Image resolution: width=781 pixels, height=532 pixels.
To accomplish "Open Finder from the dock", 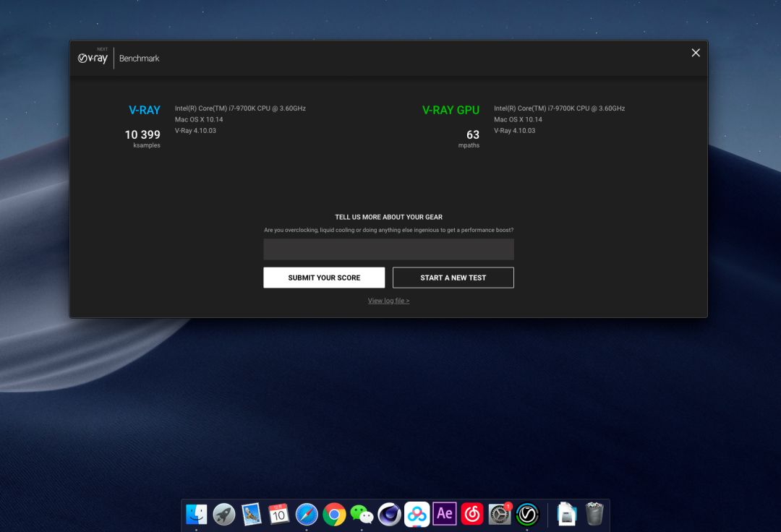I will pyautogui.click(x=196, y=514).
